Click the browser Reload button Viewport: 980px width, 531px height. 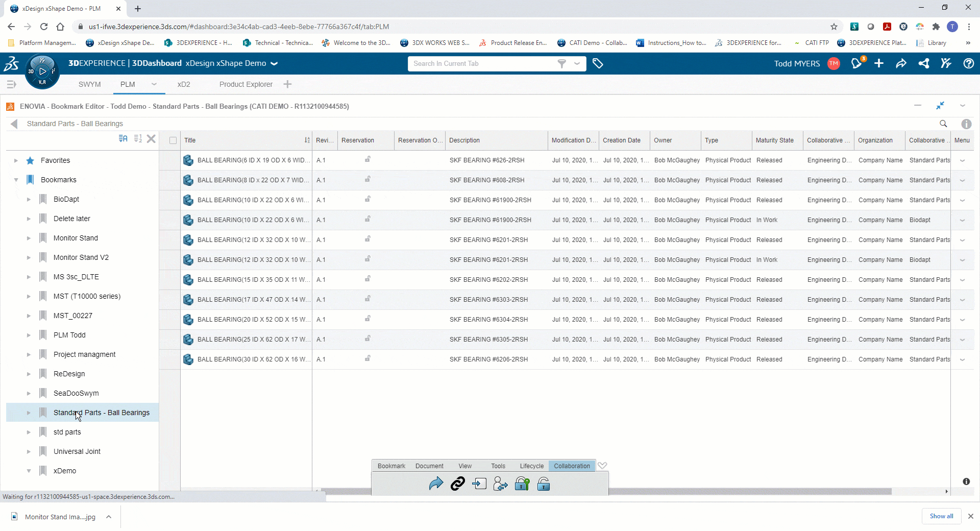[x=44, y=27]
